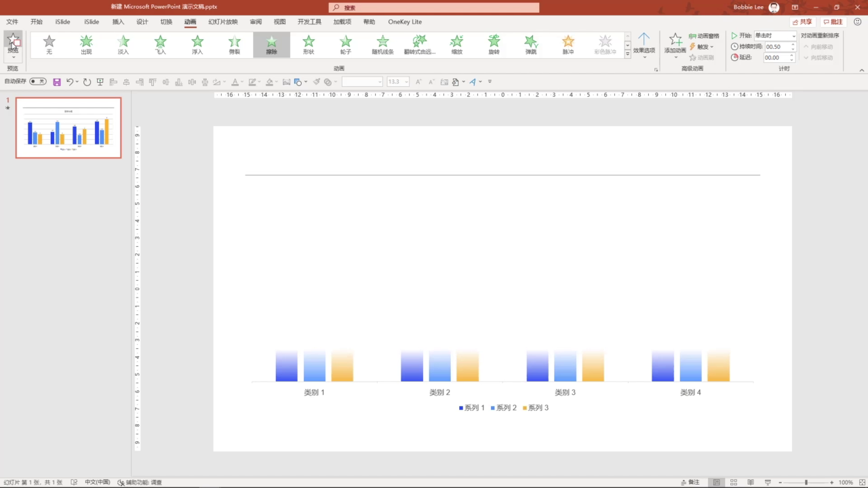Apply the 脉冲 (Pulse) emphasis animation
The height and width of the screenshot is (488, 868).
click(x=568, y=45)
